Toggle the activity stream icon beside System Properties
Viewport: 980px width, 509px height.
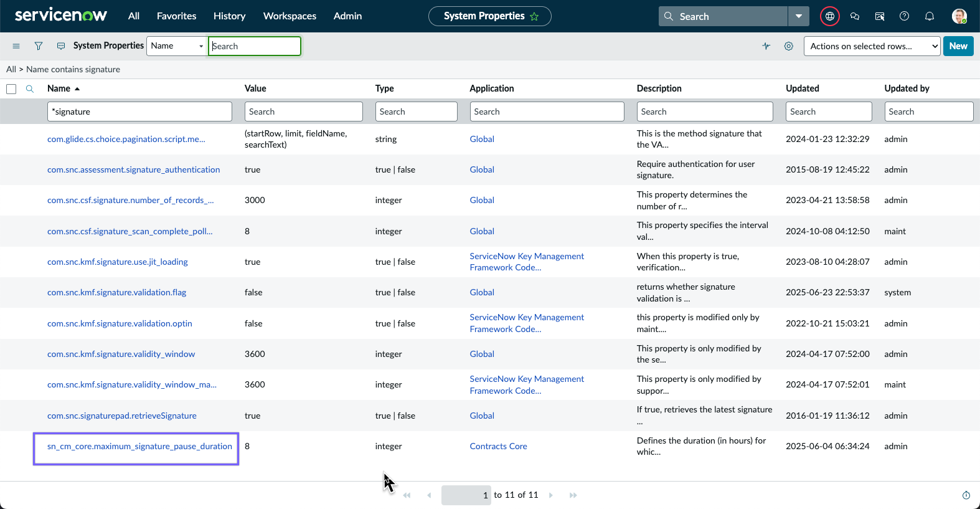point(61,46)
